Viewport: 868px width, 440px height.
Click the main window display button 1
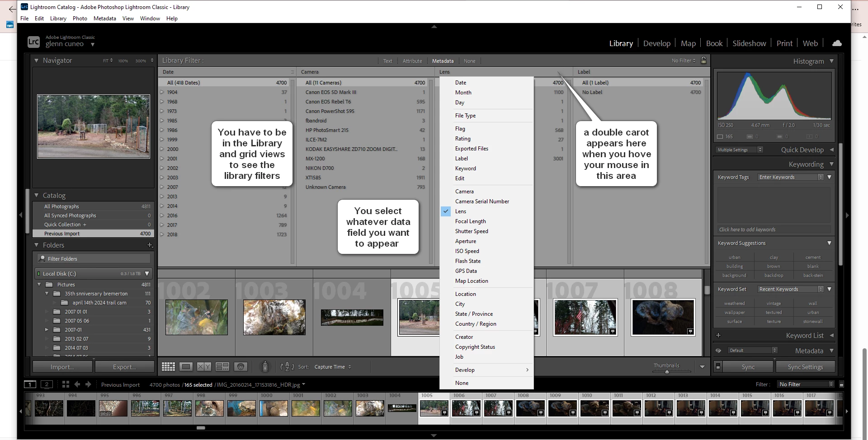pos(30,384)
